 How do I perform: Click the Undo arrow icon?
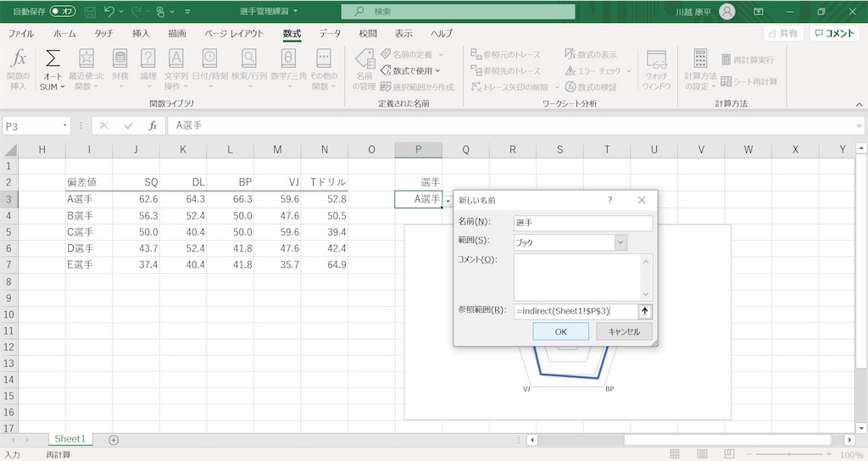[x=109, y=11]
